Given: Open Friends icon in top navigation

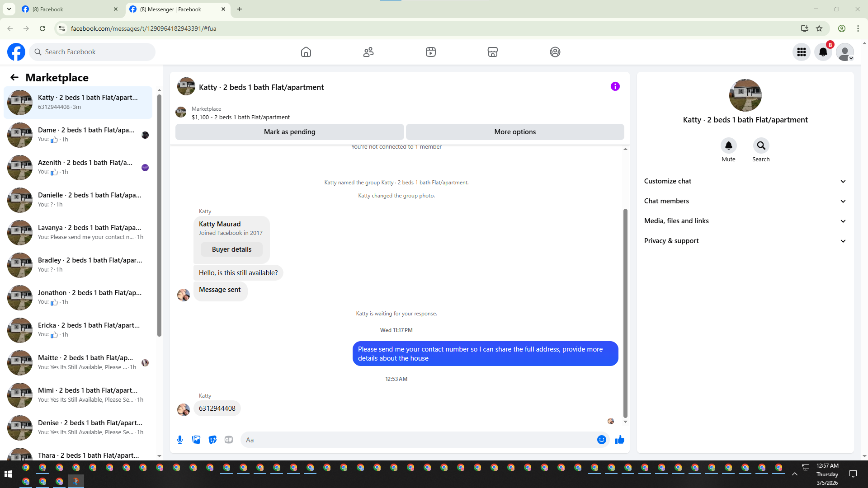Looking at the screenshot, I should (x=368, y=52).
